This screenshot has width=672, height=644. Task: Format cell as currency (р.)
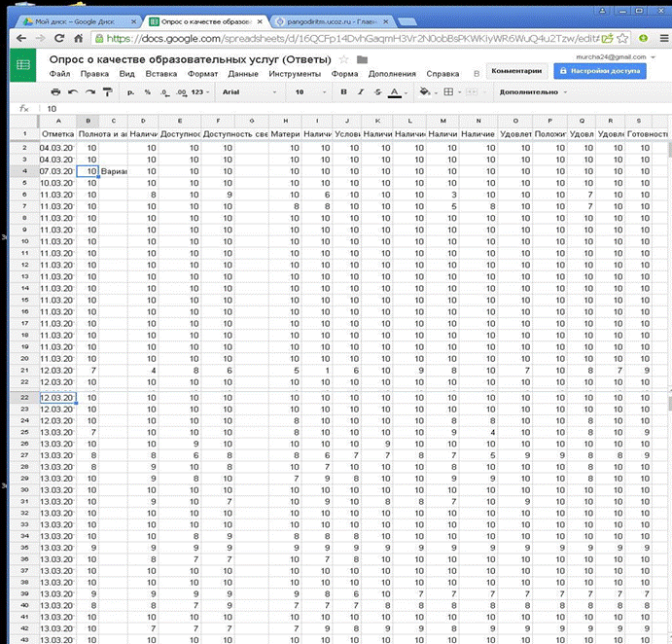pyautogui.click(x=130, y=92)
